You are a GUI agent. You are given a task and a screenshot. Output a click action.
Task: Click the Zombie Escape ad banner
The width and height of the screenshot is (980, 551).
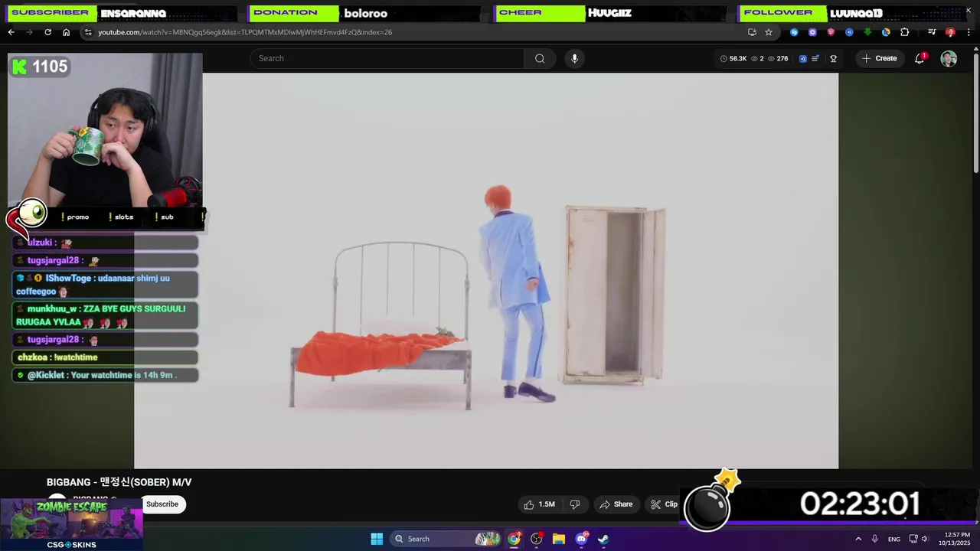[x=71, y=524]
